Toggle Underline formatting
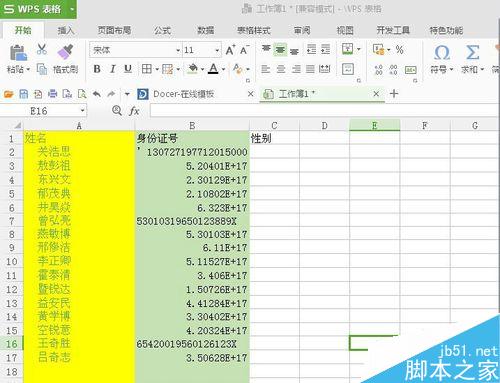This screenshot has height=383, width=500. (128, 69)
